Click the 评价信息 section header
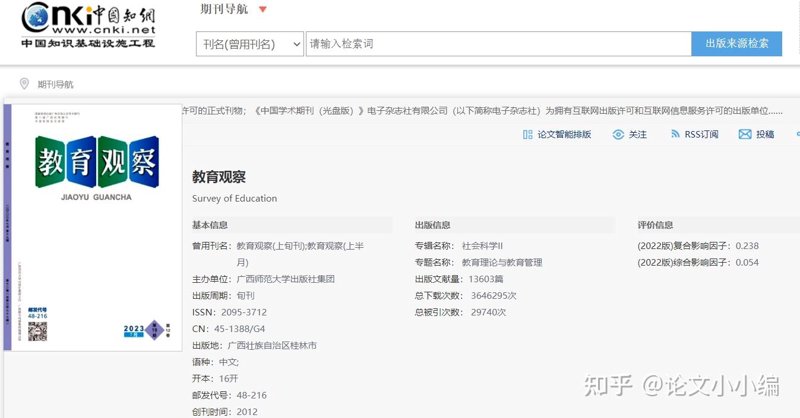Screen dimensions: 800x418 [x=655, y=225]
